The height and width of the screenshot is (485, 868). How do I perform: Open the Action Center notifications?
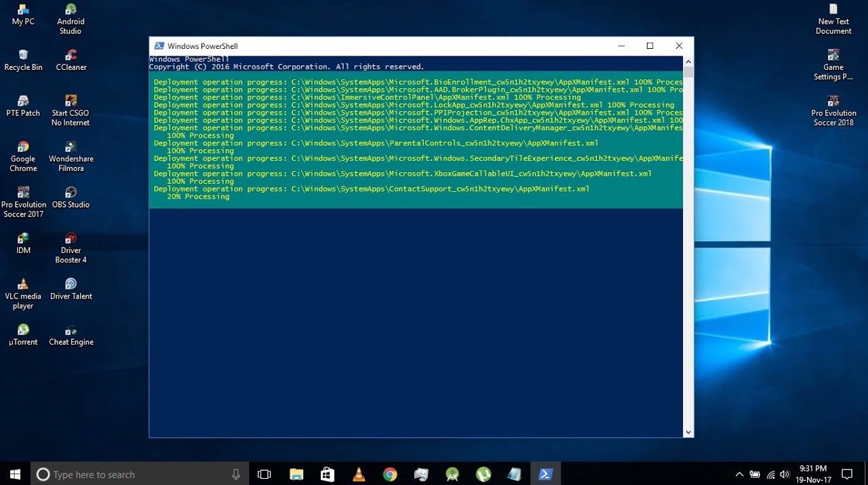[846, 474]
